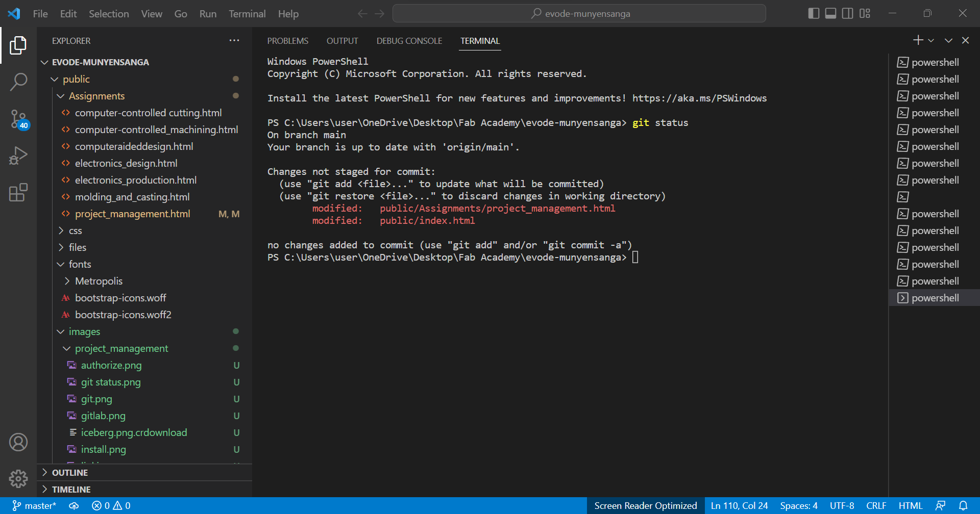Open the Go menu

tap(181, 14)
